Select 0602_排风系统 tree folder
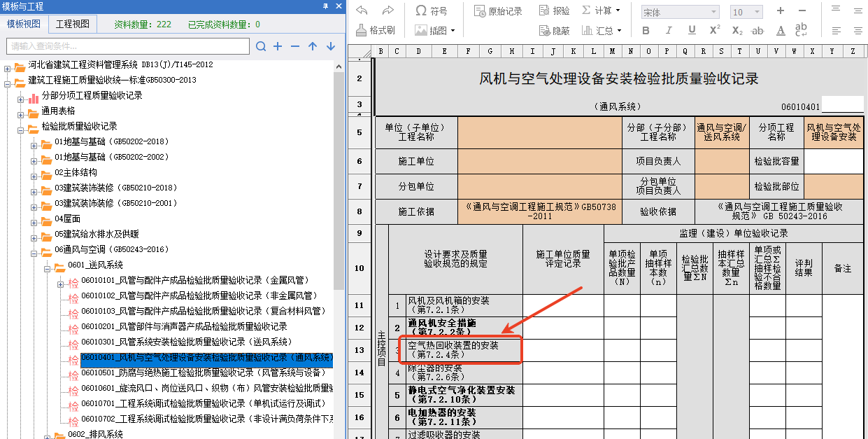Screen dimensions: 868x439 [95, 434]
